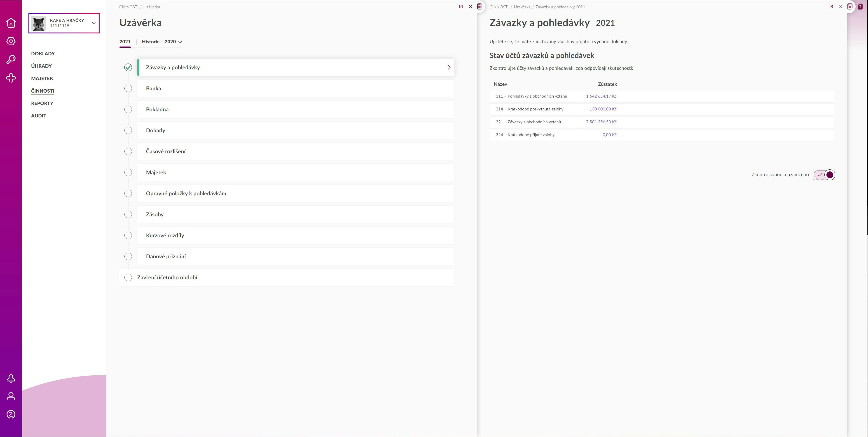The image size is (868, 437).
Task: Select row 314 – Krátkodobé poskytnuté zálohy
Action: click(x=662, y=109)
